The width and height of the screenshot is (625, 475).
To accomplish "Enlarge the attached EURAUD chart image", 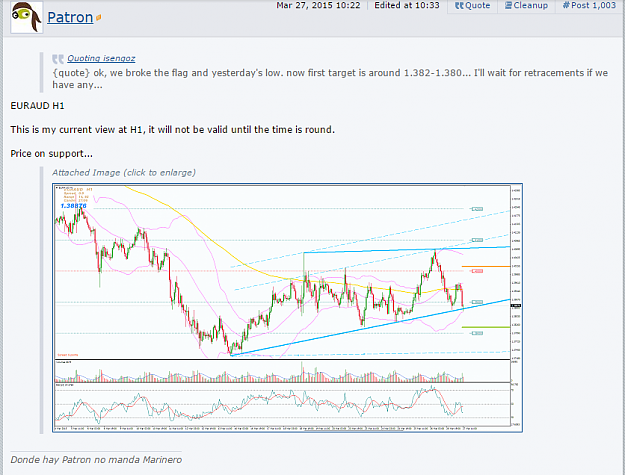I will point(287,308).
